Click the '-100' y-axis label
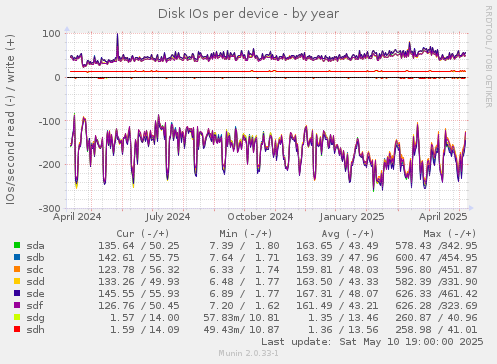 point(49,121)
